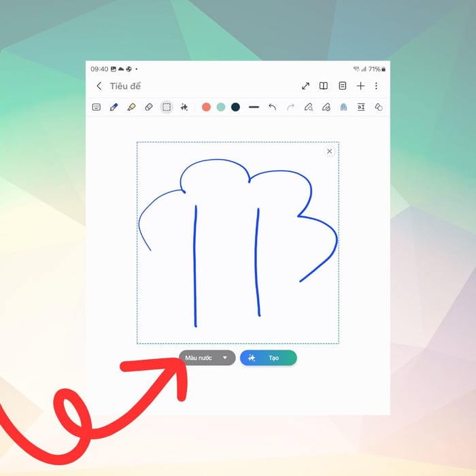Convert handwriting to text icon

coord(343,107)
